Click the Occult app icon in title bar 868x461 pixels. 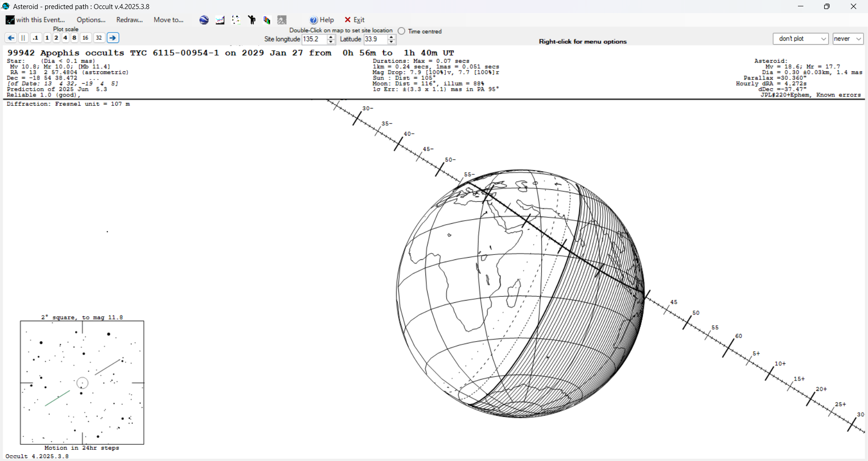point(6,6)
